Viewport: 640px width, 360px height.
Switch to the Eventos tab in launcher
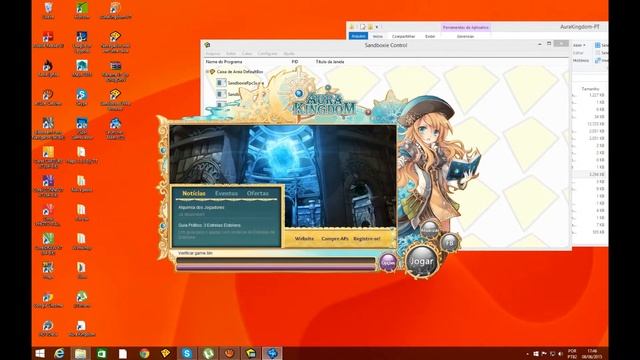[226, 193]
